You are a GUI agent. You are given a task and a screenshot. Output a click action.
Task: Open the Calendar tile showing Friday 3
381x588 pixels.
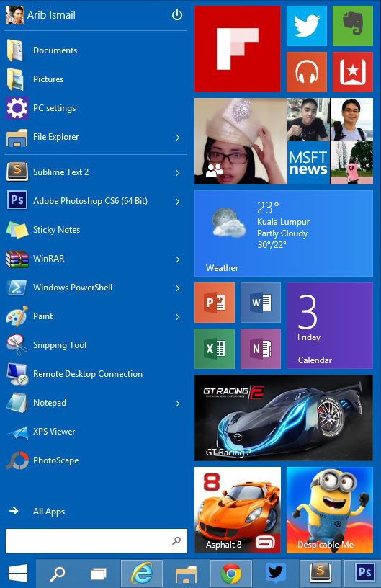[x=330, y=326]
